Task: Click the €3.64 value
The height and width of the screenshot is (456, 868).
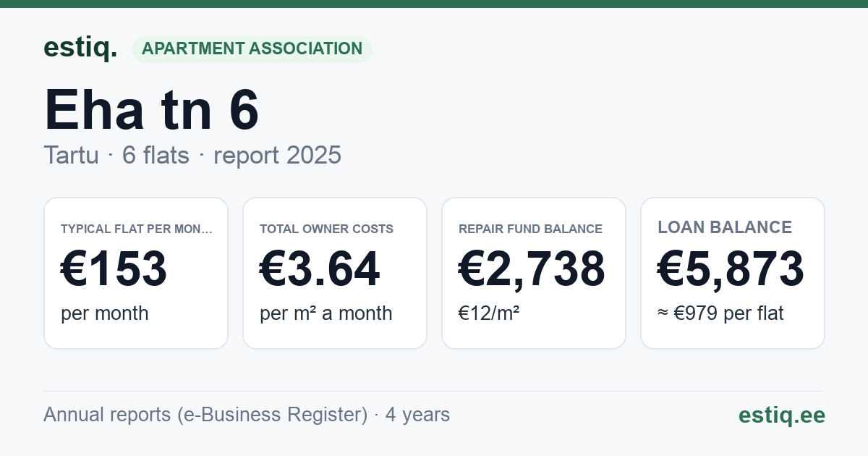Action: point(320,269)
